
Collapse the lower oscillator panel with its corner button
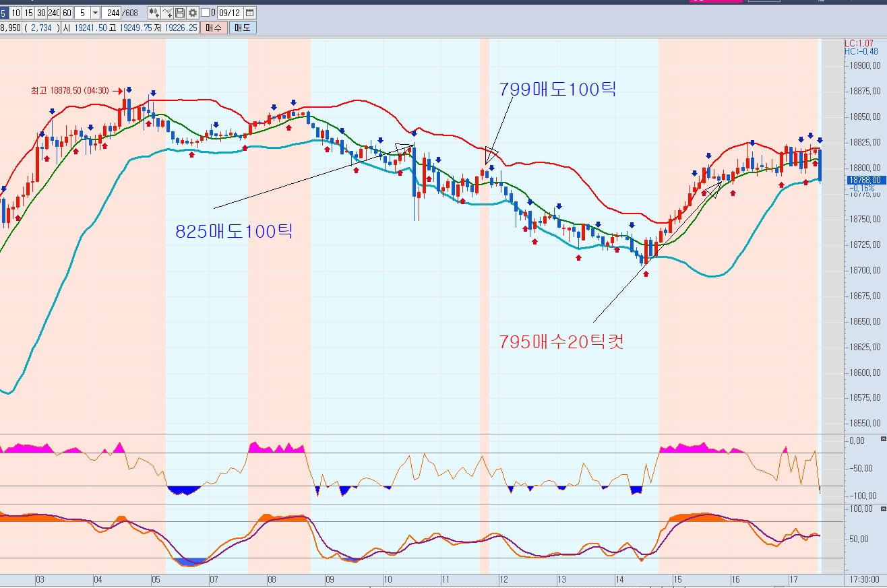[x=884, y=509]
